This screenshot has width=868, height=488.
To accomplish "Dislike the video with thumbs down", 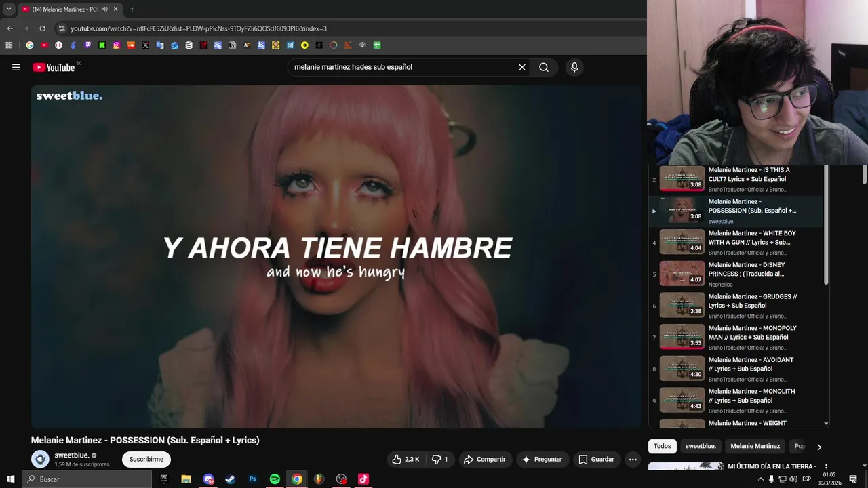I will click(439, 459).
